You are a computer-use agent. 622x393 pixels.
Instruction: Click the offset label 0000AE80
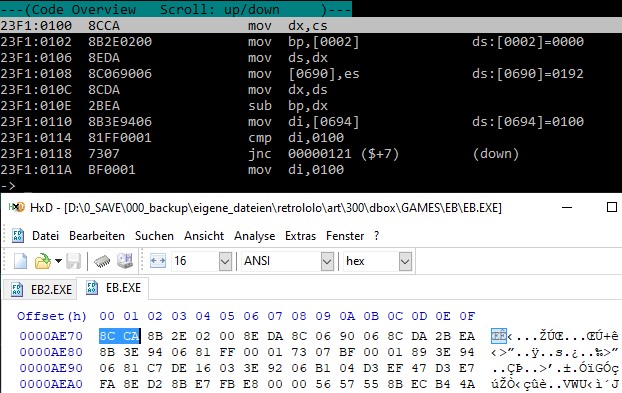pos(51,352)
